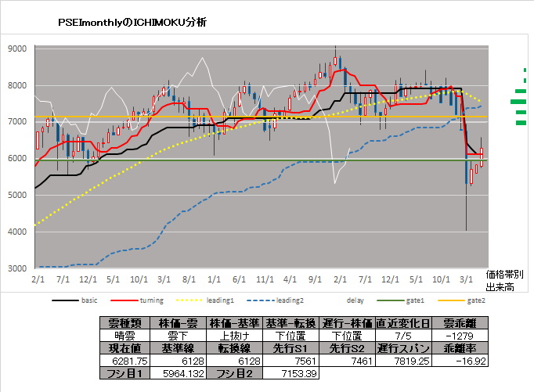Select the 雲乖離 header cell

(460, 323)
